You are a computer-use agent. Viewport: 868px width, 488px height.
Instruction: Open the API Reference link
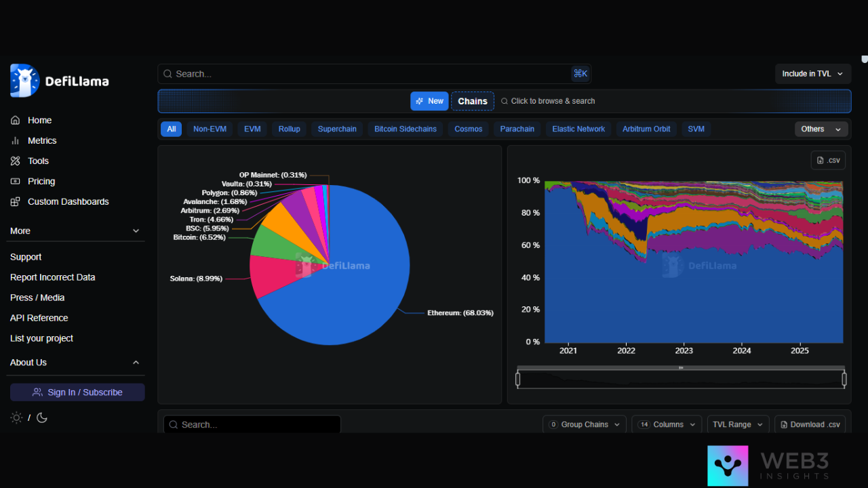[x=39, y=318]
